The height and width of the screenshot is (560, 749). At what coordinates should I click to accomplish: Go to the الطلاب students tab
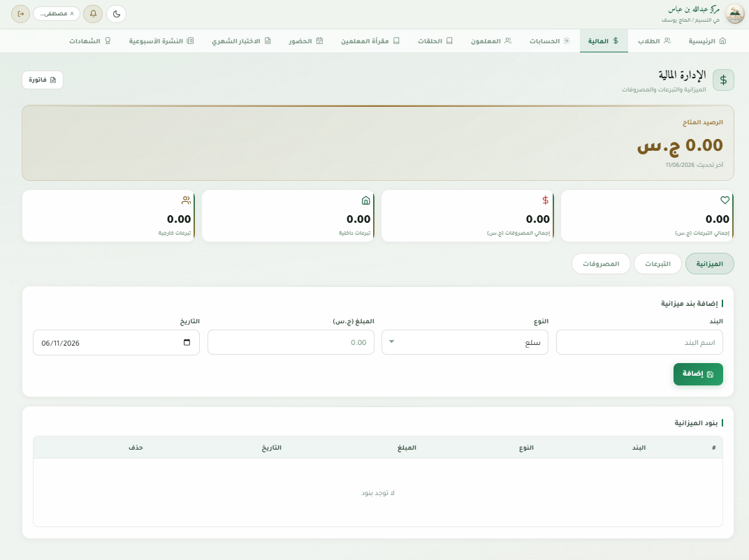[654, 41]
